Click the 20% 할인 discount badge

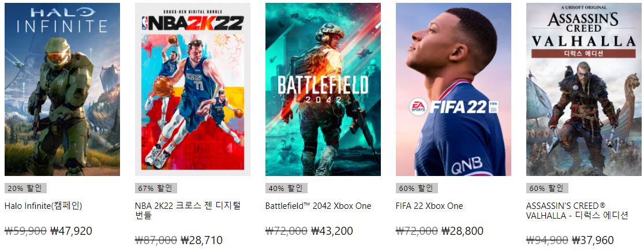25,189
